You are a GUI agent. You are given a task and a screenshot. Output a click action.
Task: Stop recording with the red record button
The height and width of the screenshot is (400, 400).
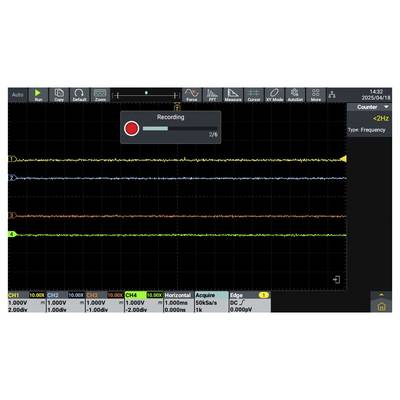click(131, 128)
